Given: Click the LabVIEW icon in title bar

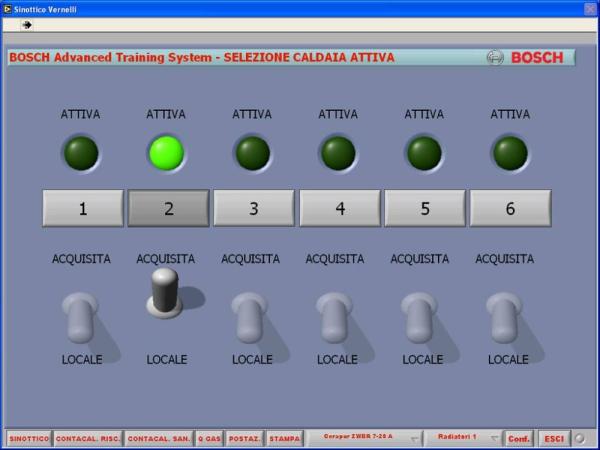Looking at the screenshot, I should tap(7, 9).
